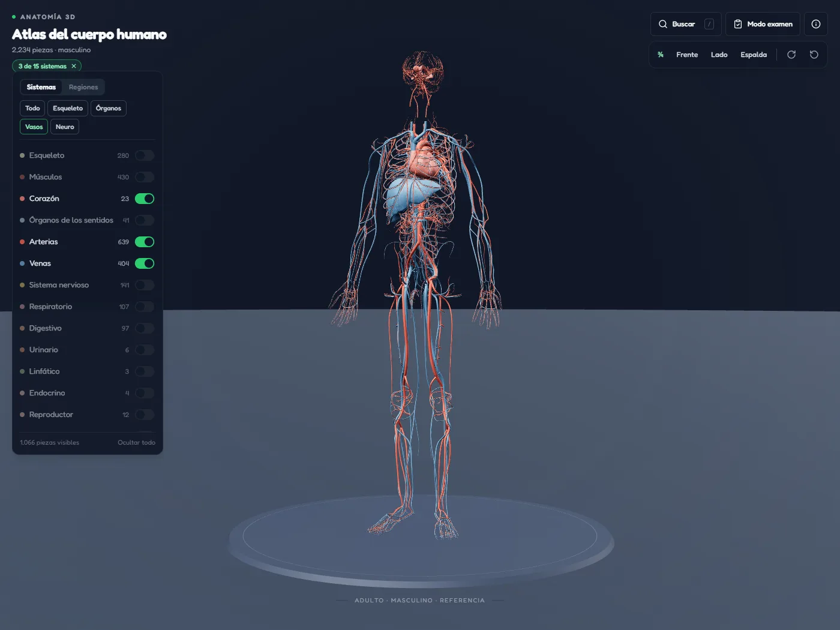Click the 'Venas' row label

click(x=40, y=263)
